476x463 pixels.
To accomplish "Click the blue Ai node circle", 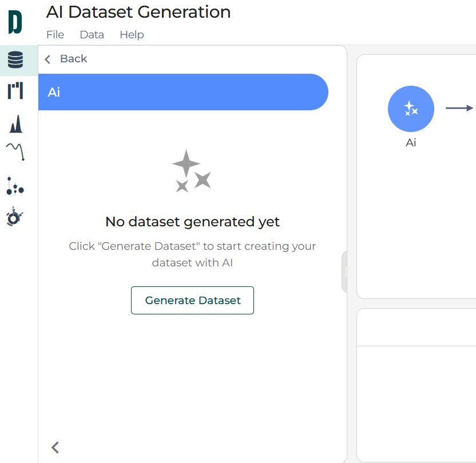I will pyautogui.click(x=410, y=109).
